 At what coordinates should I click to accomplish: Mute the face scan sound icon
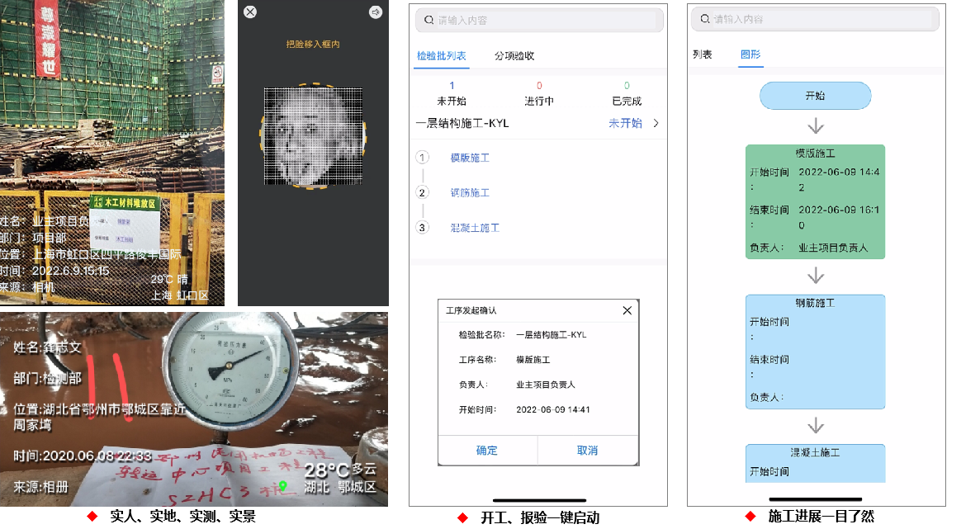(376, 12)
